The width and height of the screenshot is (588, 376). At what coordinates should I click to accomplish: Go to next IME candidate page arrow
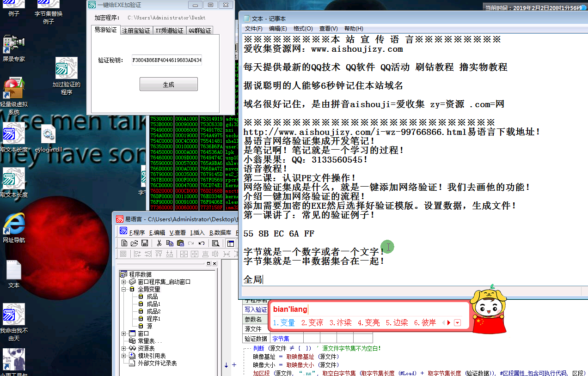coord(448,323)
